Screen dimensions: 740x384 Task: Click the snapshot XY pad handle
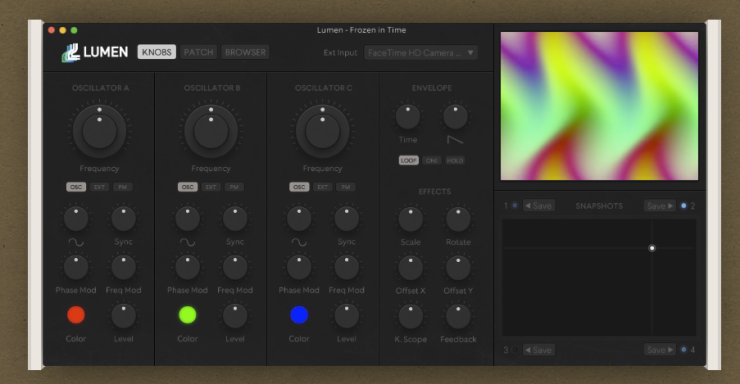(x=652, y=248)
